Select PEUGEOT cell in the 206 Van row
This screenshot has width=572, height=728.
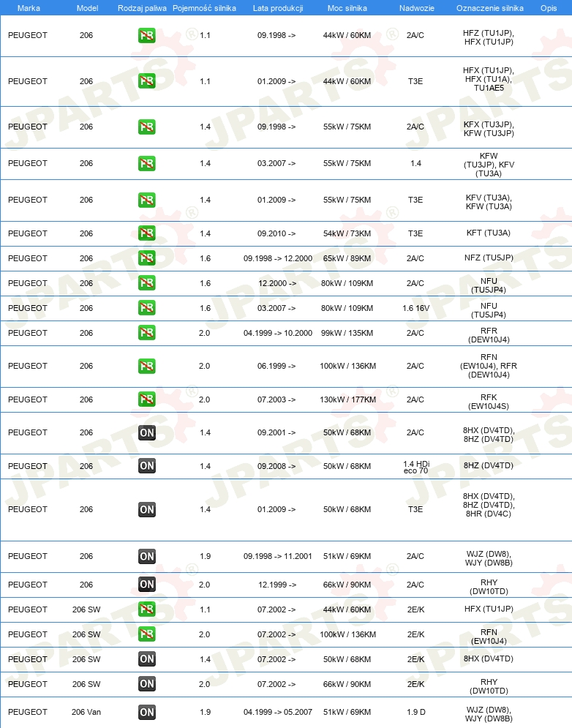coord(27,712)
